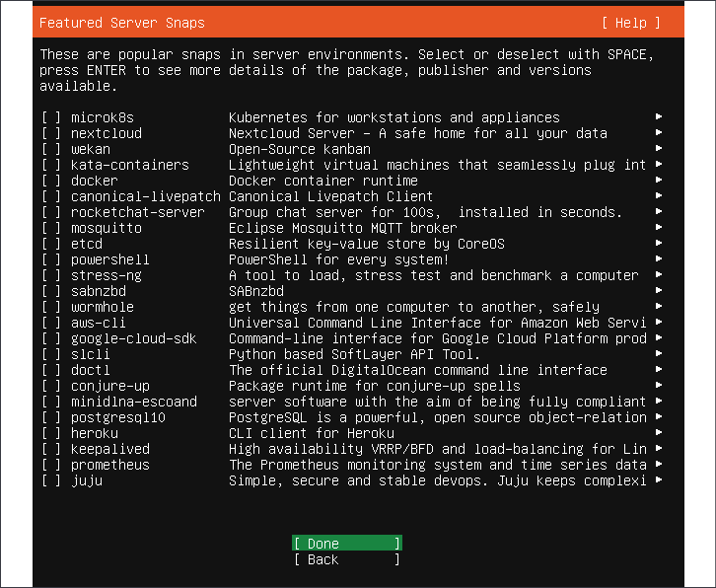
Task: Enable the postgresql10 checkbox
Action: tap(51, 417)
